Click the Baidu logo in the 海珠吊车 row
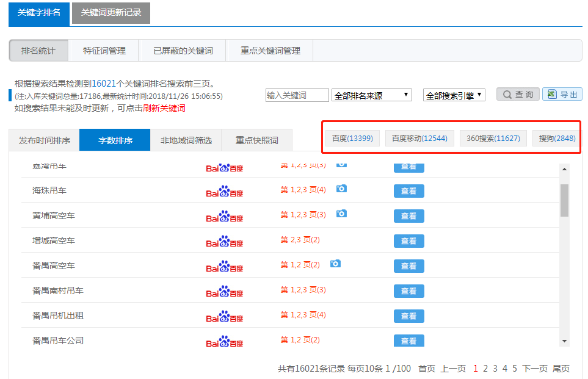The width and height of the screenshot is (588, 379). [x=224, y=191]
